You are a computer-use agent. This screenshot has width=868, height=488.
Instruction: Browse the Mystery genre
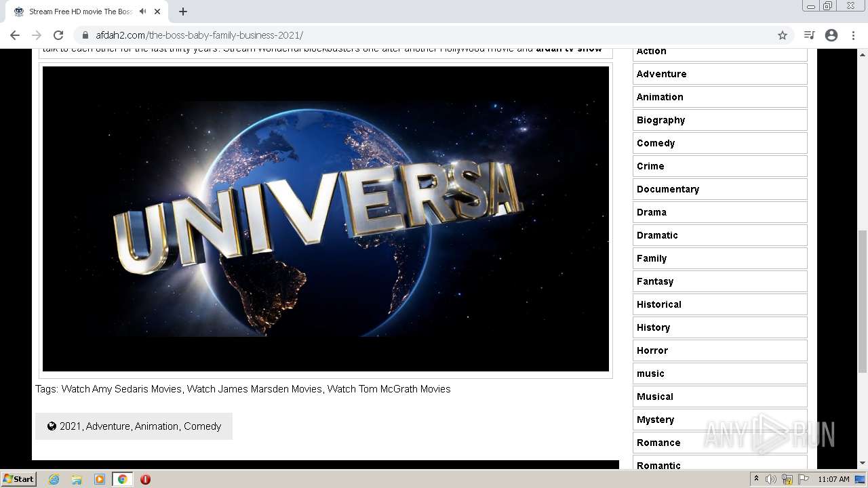[719, 420]
